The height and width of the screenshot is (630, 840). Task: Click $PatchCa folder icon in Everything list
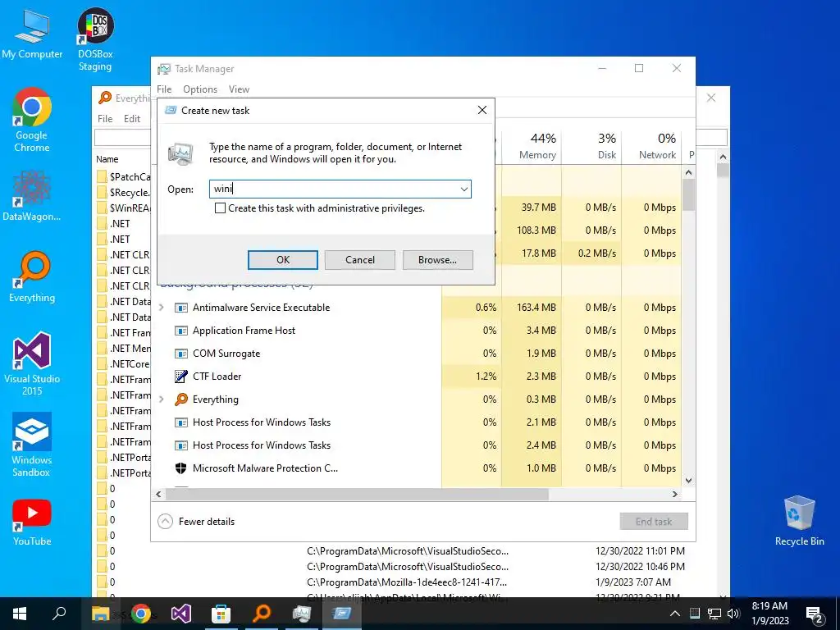102,177
